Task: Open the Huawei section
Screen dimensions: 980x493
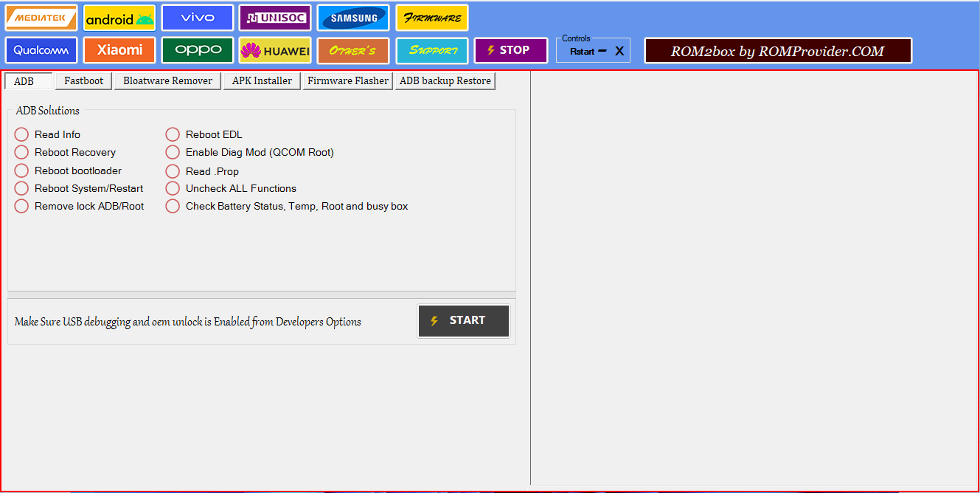Action: click(x=274, y=50)
